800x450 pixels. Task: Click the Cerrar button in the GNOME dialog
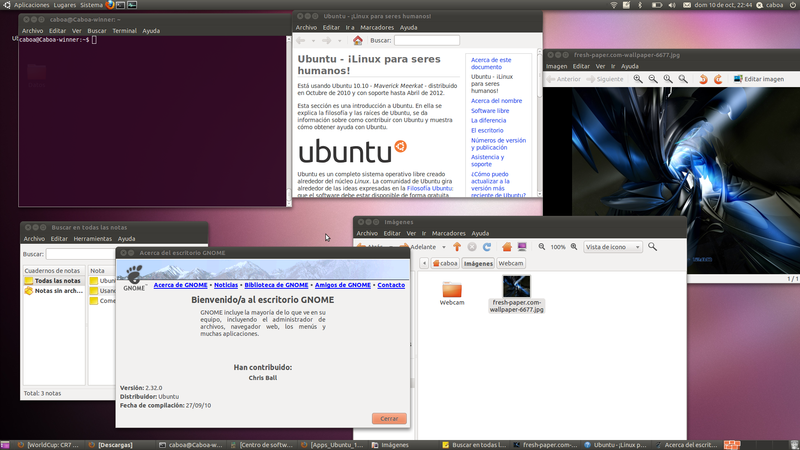tap(389, 418)
